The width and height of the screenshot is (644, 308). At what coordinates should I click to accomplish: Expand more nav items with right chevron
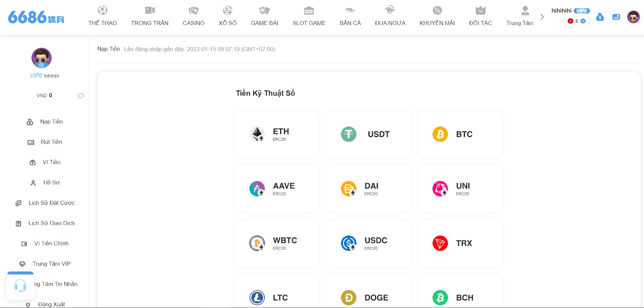click(x=542, y=17)
